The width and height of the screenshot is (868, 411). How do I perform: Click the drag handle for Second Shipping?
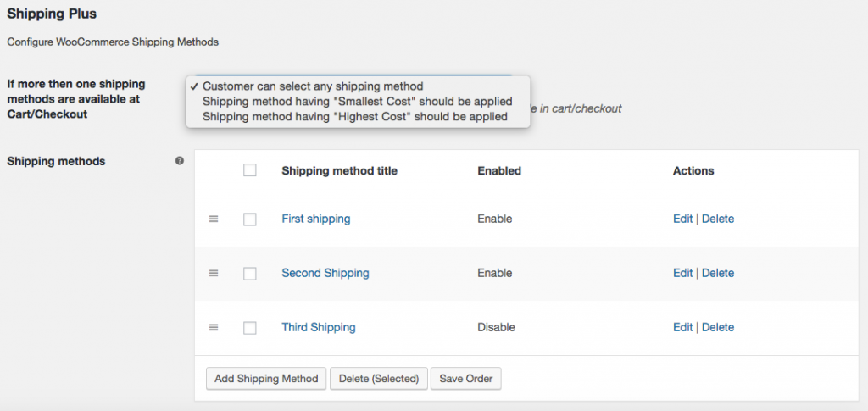[x=214, y=273]
